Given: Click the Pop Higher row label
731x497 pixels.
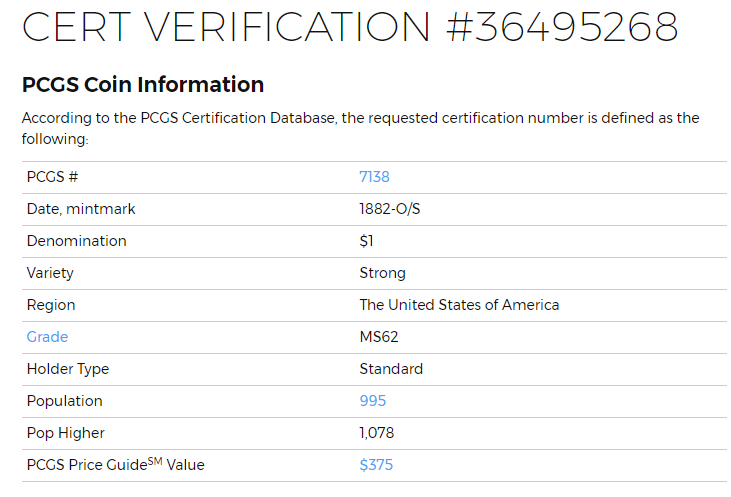Looking at the screenshot, I should (x=65, y=433).
